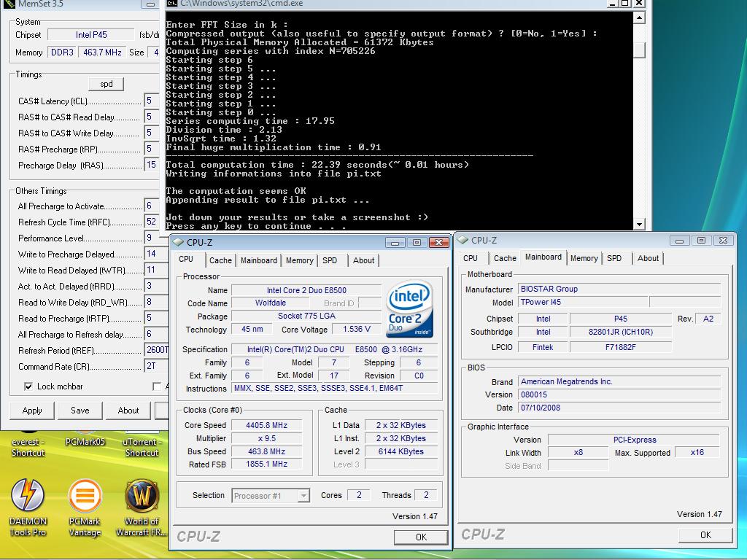Viewport: 747px width, 560px height.
Task: Click the cmd.exe title bar icon
Action: point(171,4)
